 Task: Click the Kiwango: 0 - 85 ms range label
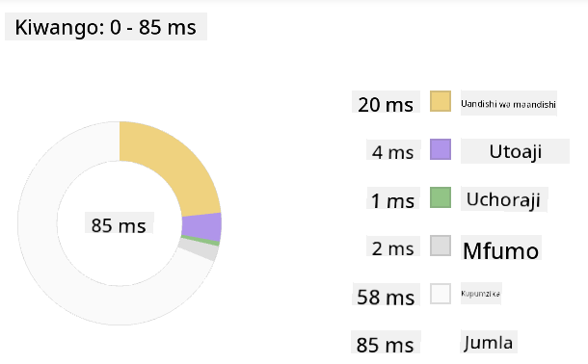pyautogui.click(x=106, y=27)
